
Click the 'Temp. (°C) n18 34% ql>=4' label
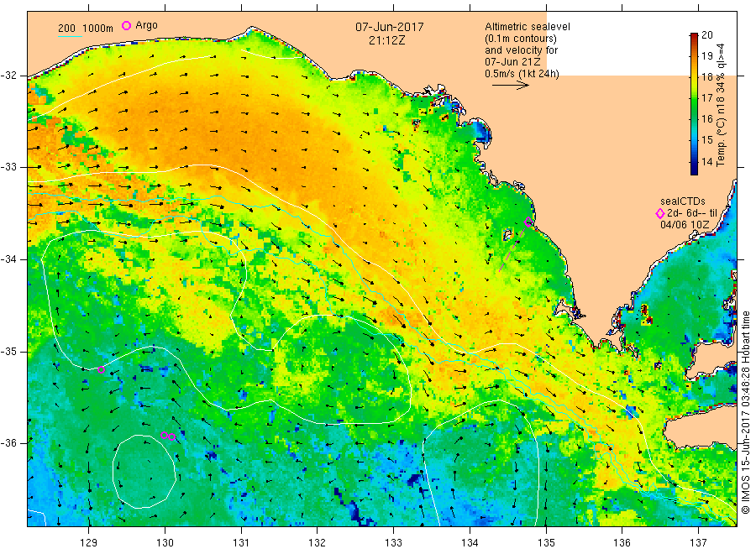tap(721, 105)
